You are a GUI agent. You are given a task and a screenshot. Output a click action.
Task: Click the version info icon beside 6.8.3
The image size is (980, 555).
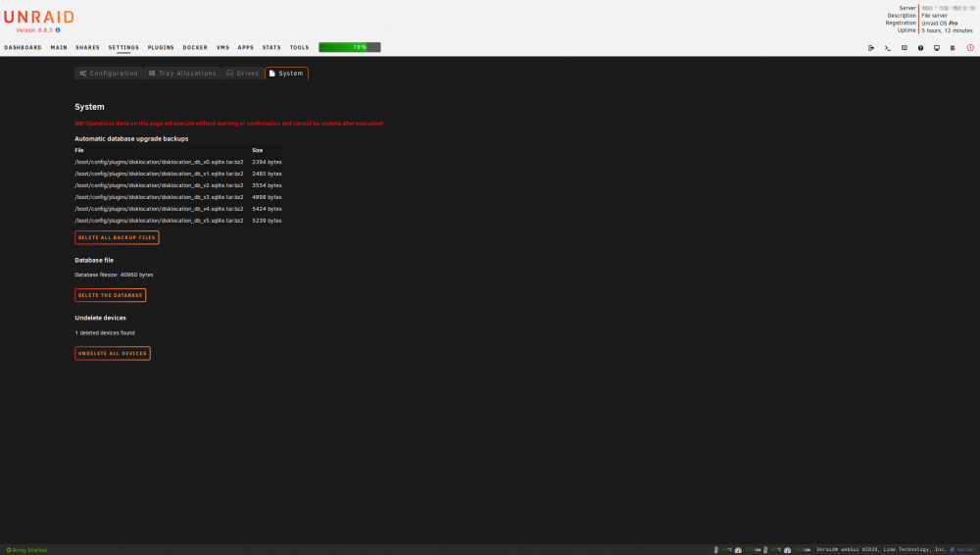coord(58,30)
